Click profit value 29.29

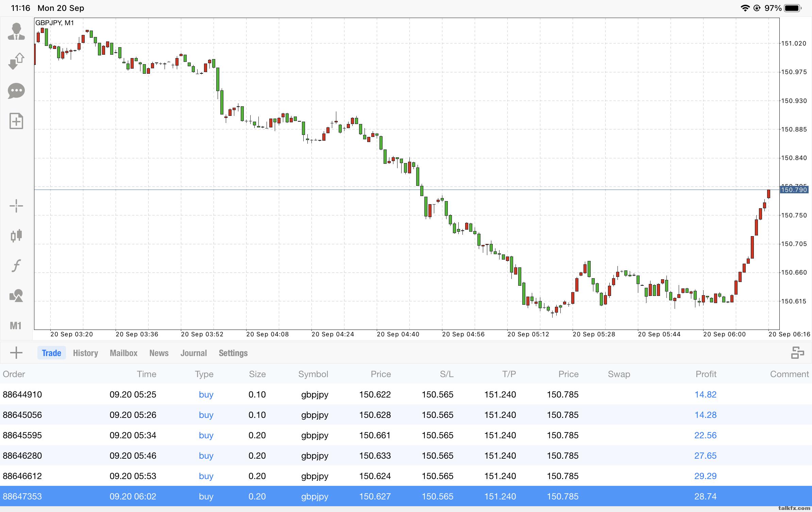[x=705, y=476]
